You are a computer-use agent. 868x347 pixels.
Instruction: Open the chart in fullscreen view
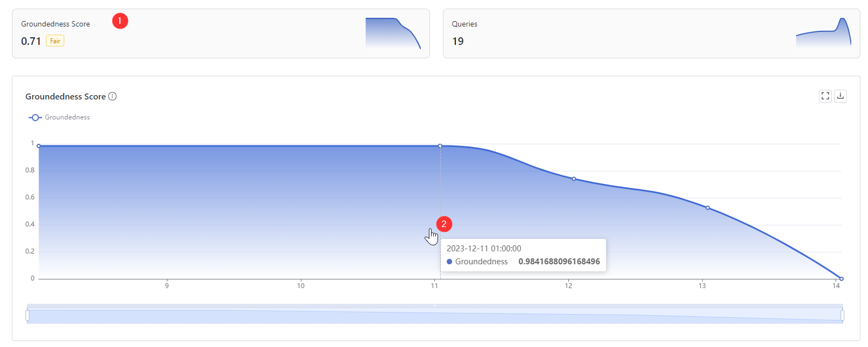tap(825, 96)
